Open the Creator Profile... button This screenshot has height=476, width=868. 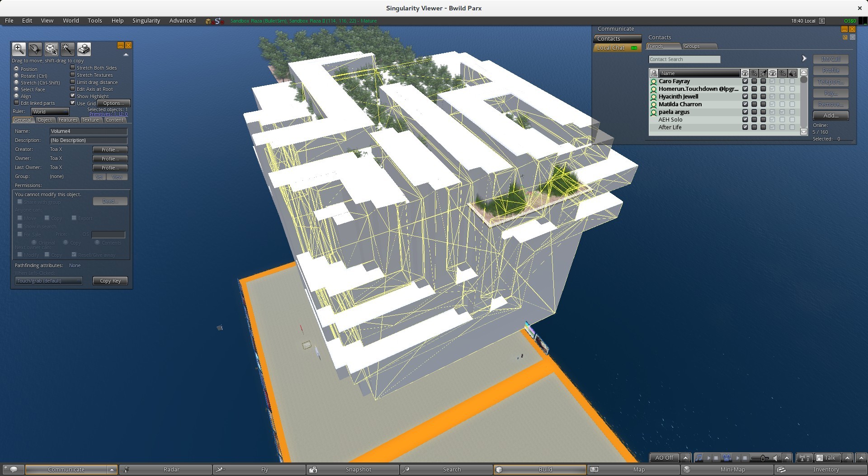click(110, 150)
